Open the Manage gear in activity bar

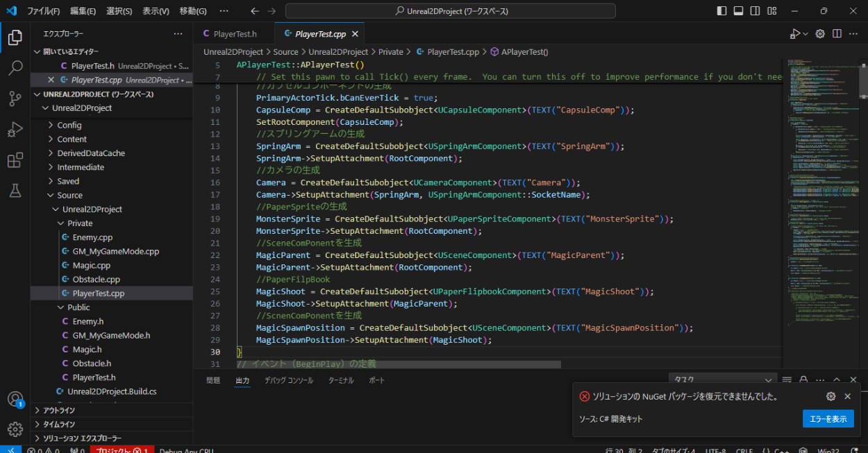pyautogui.click(x=15, y=429)
